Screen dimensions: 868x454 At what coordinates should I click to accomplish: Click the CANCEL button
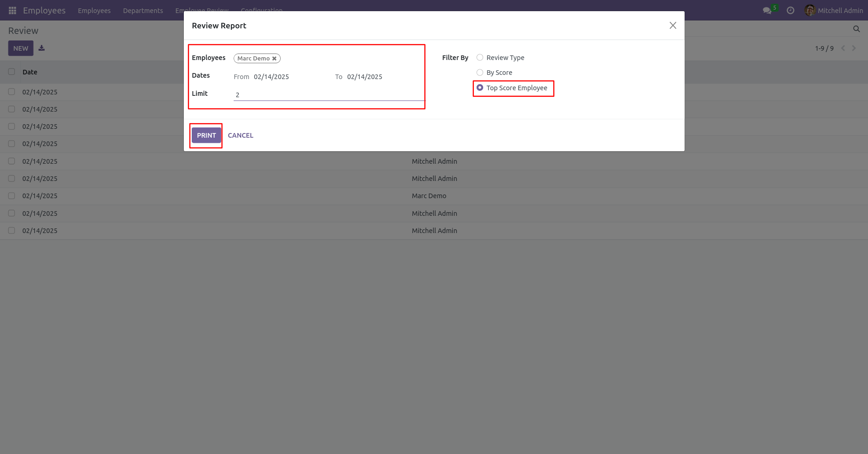[x=241, y=135]
